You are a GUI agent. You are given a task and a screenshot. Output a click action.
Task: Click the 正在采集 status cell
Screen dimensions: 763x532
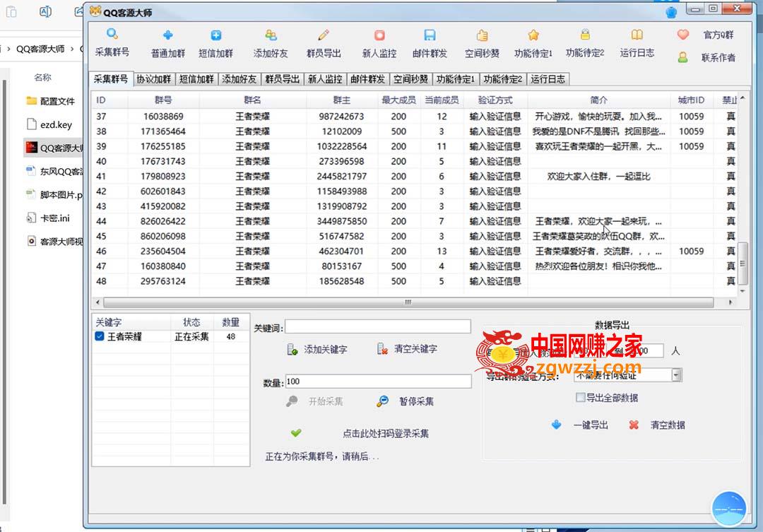tap(191, 336)
